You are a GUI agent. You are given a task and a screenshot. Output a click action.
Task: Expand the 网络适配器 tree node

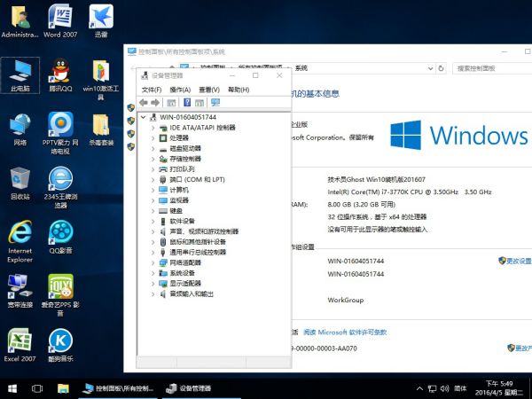pos(153,262)
